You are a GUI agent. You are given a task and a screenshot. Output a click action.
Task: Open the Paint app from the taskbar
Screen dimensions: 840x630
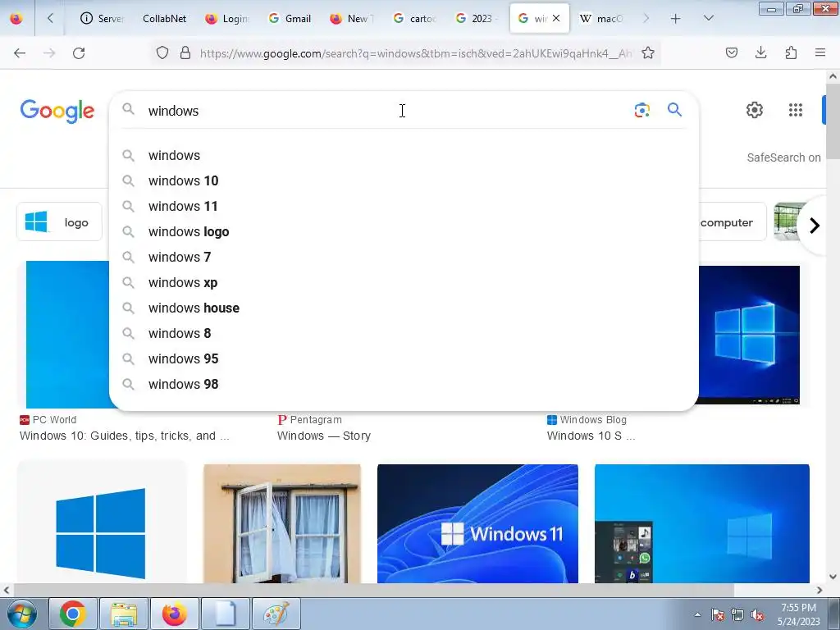[276, 614]
